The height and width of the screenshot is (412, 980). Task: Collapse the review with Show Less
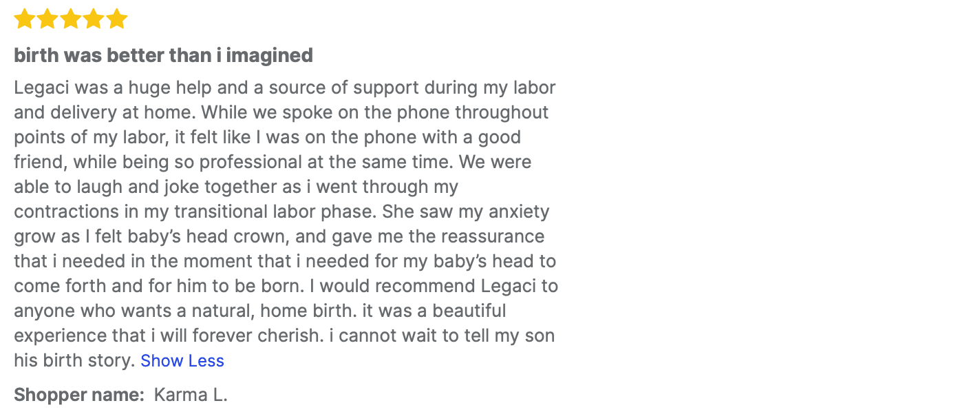[x=182, y=360]
